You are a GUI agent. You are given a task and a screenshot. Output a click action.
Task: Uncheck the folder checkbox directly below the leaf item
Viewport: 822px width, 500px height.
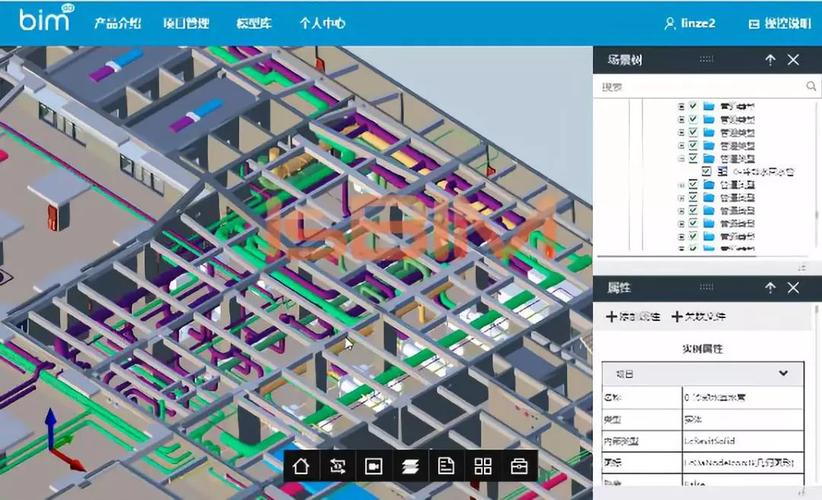point(693,184)
